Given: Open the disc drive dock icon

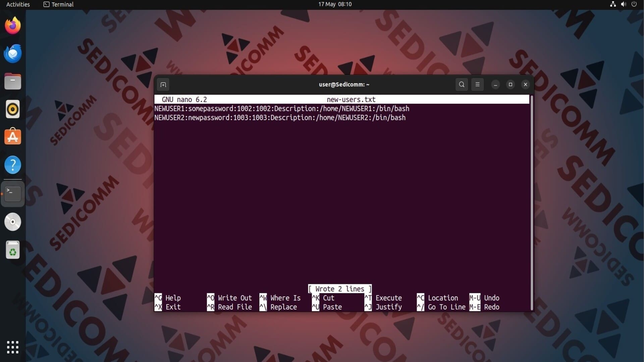Looking at the screenshot, I should (x=13, y=222).
